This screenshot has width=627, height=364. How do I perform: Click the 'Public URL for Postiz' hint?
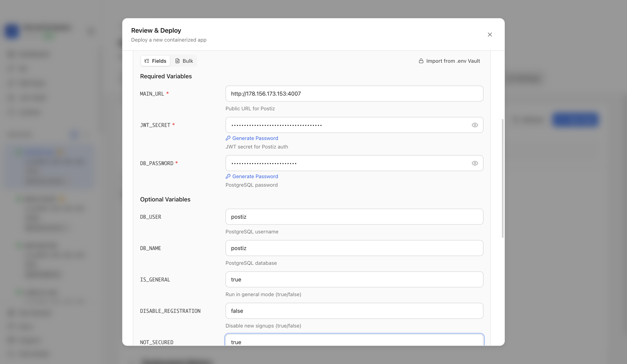tap(250, 108)
